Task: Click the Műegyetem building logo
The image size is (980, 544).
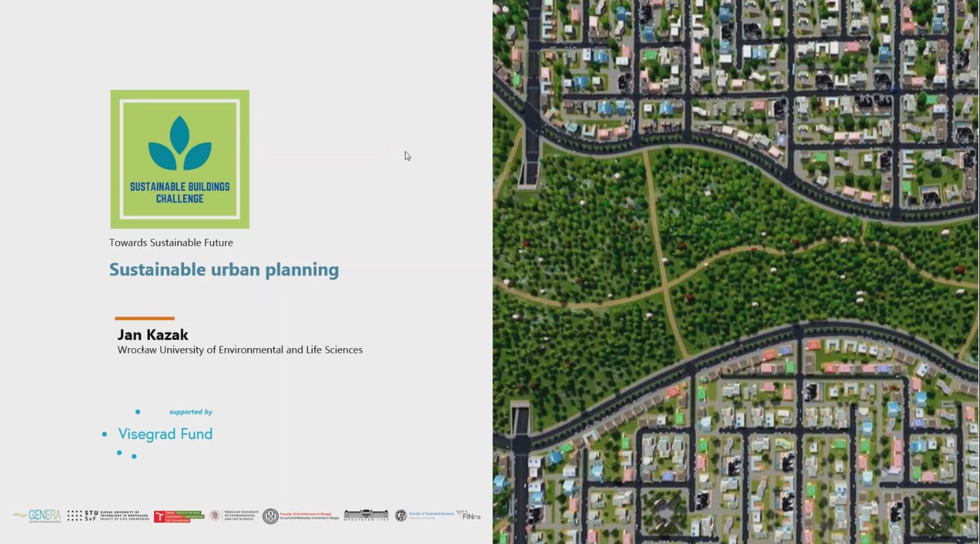Action: (x=366, y=515)
